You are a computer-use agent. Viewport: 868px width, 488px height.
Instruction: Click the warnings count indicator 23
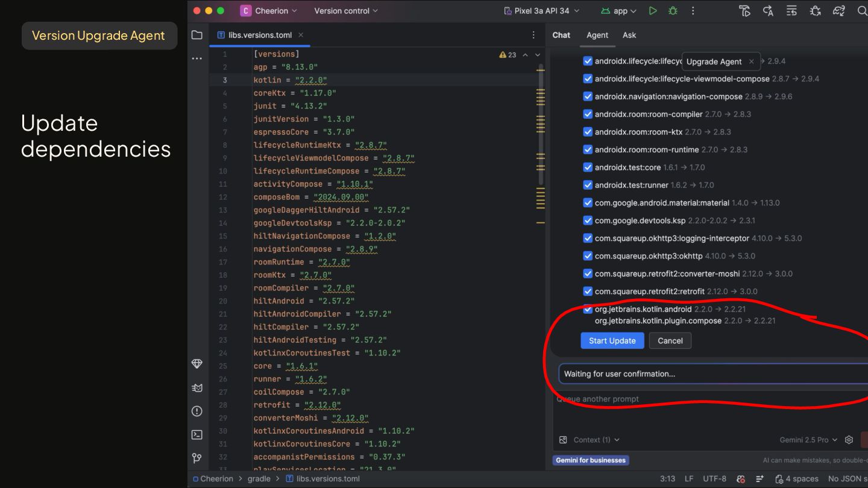pyautogui.click(x=508, y=55)
